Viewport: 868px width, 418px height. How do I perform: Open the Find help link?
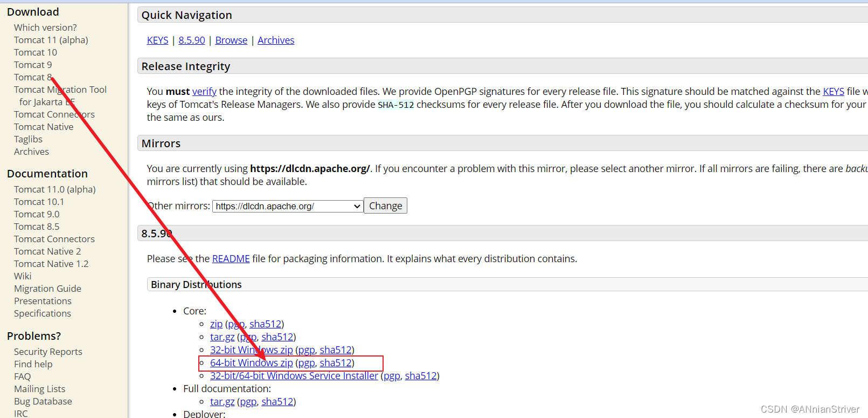coord(33,364)
